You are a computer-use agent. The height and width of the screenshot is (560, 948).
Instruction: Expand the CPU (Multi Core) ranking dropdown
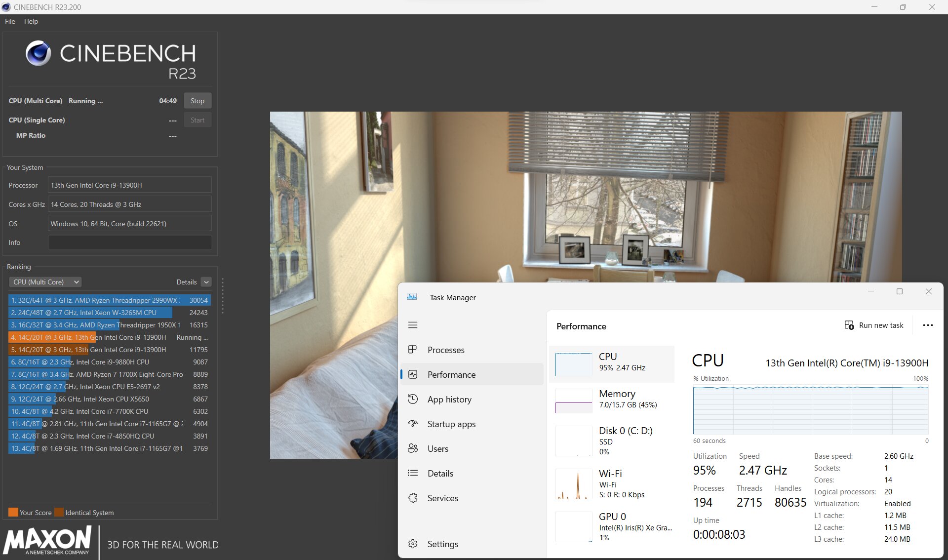(x=45, y=282)
